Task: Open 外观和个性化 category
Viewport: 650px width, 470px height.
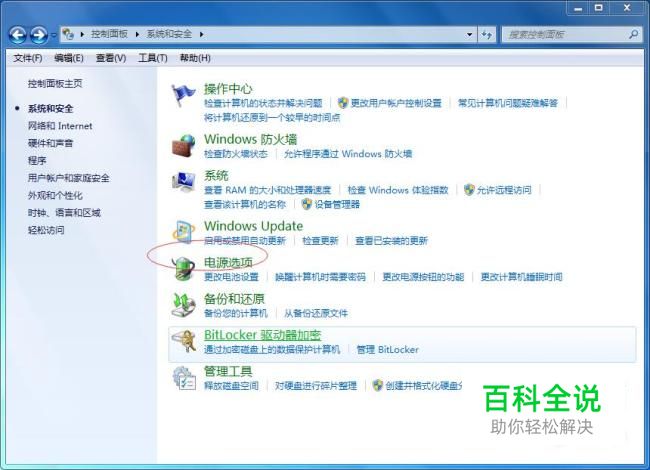Action: 55,196
